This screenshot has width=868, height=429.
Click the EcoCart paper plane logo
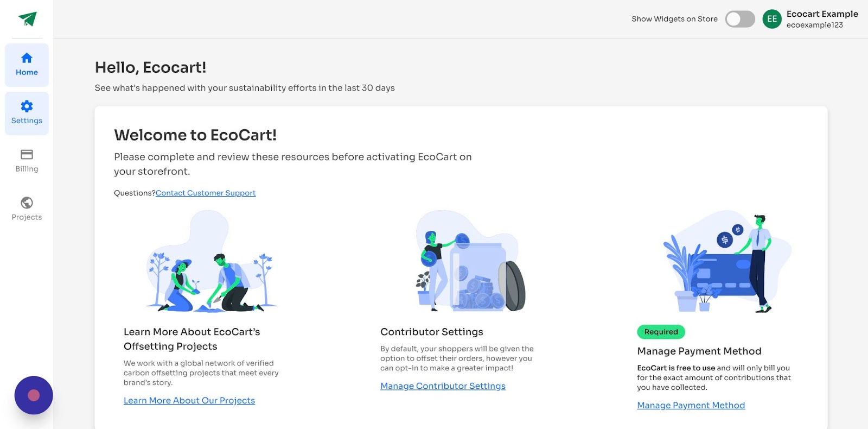tap(27, 19)
